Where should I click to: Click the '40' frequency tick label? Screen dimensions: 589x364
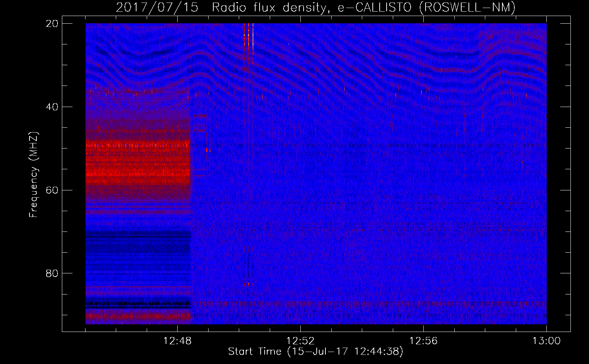(52, 107)
